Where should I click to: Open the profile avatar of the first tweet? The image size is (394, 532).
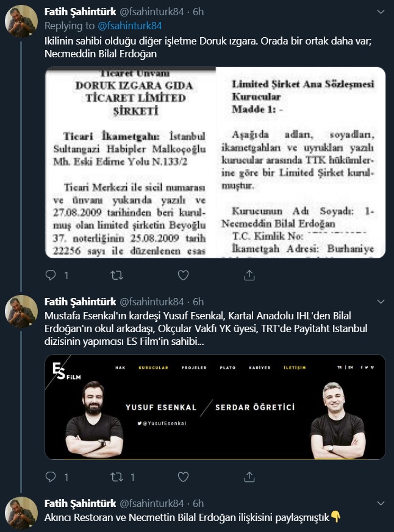click(21, 21)
